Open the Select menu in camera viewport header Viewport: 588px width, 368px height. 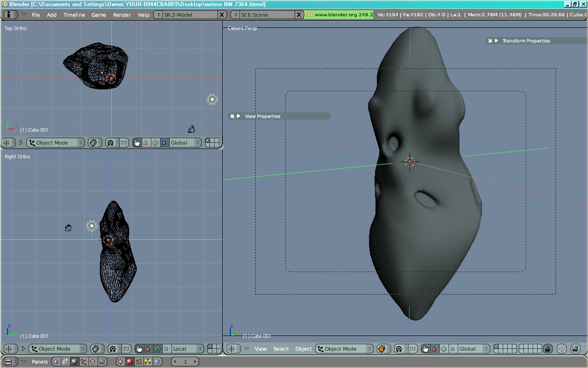(x=281, y=349)
